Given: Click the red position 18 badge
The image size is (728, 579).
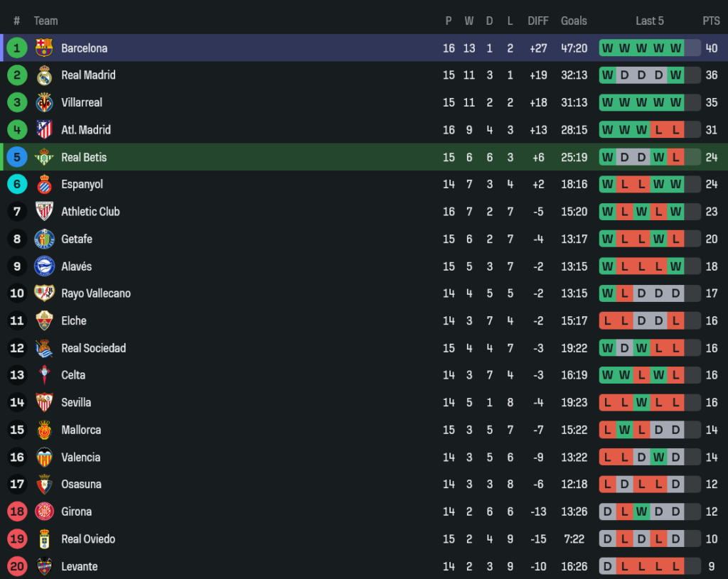Looking at the screenshot, I should coord(17,512).
